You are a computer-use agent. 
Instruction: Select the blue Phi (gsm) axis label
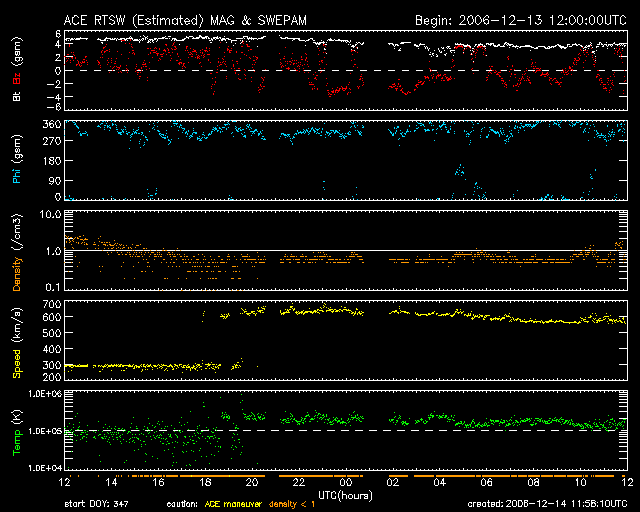[17, 161]
